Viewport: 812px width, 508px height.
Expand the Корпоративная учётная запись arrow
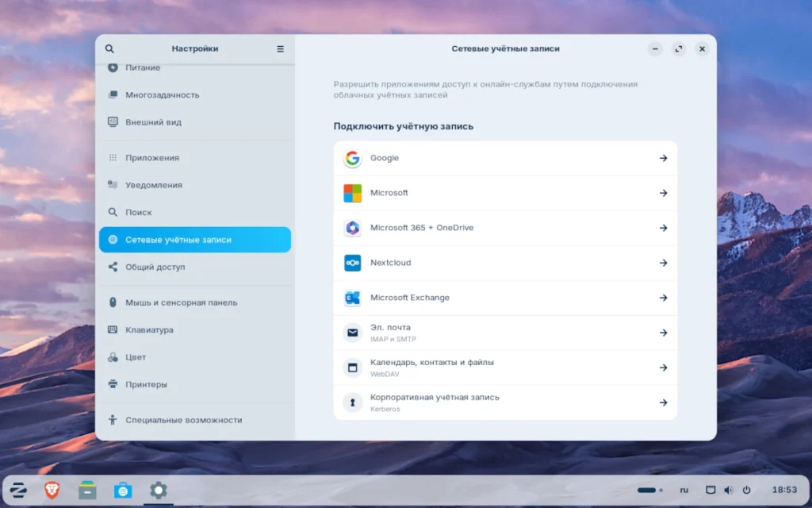tap(664, 402)
